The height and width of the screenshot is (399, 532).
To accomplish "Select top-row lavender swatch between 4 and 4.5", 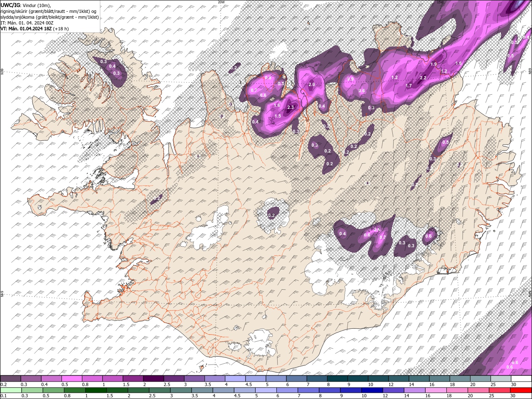I will [234, 379].
